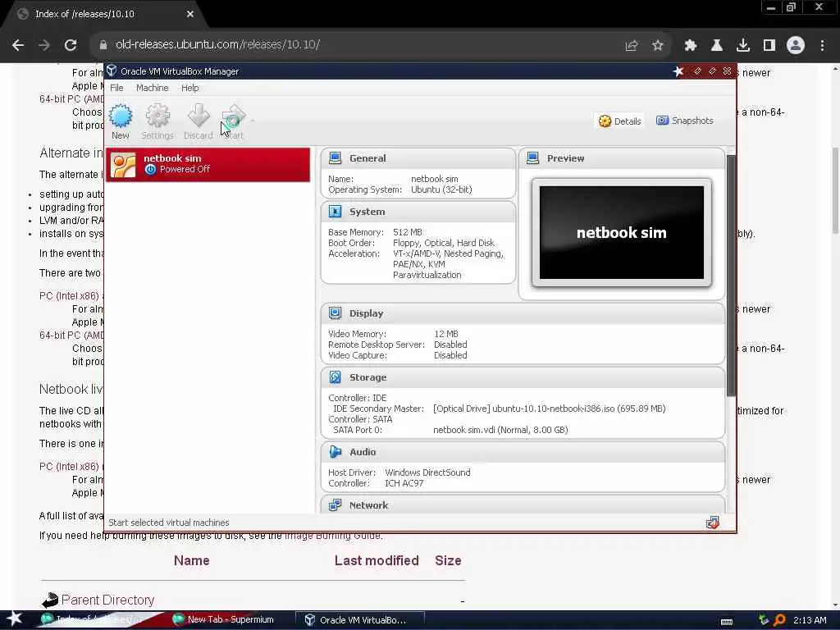Screen dimensions: 840x630
Task: Open the browser three-dot menu
Action: coord(822,46)
